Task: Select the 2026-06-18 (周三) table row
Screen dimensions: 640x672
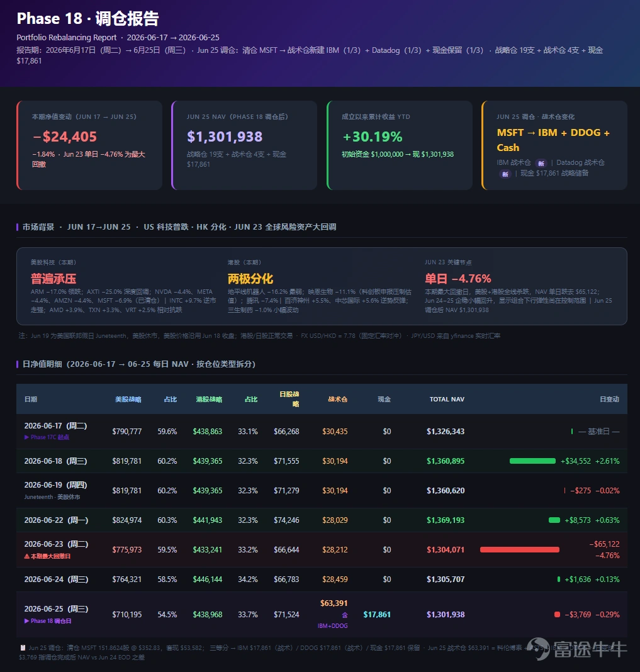Action: 322,461
